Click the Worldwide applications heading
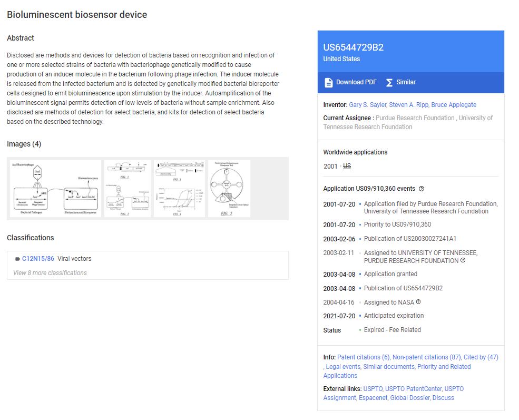519x420 pixels. point(355,152)
